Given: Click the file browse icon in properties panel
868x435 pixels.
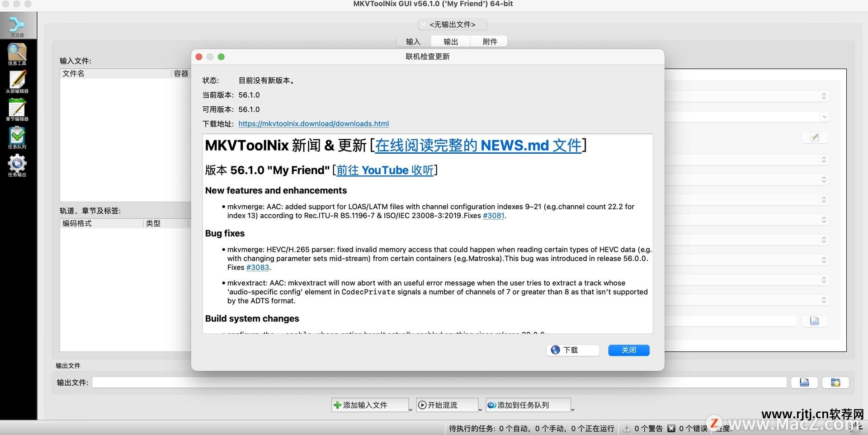Looking at the screenshot, I should (814, 321).
